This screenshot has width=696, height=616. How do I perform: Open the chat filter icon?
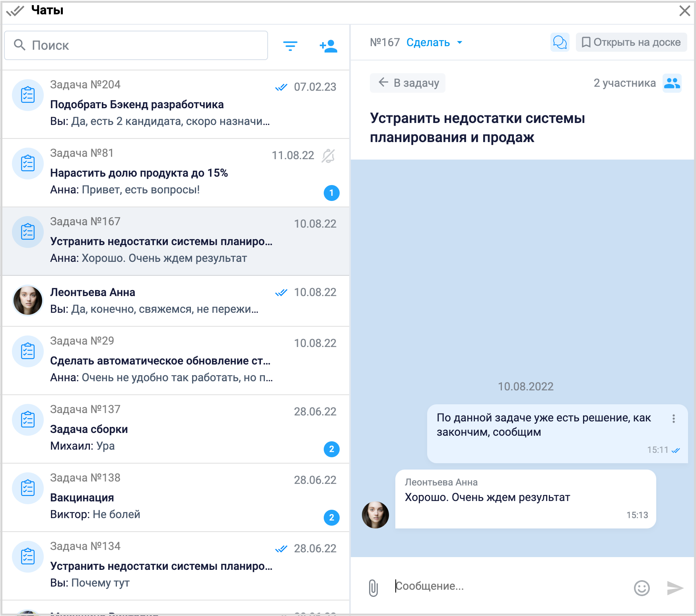point(290,46)
